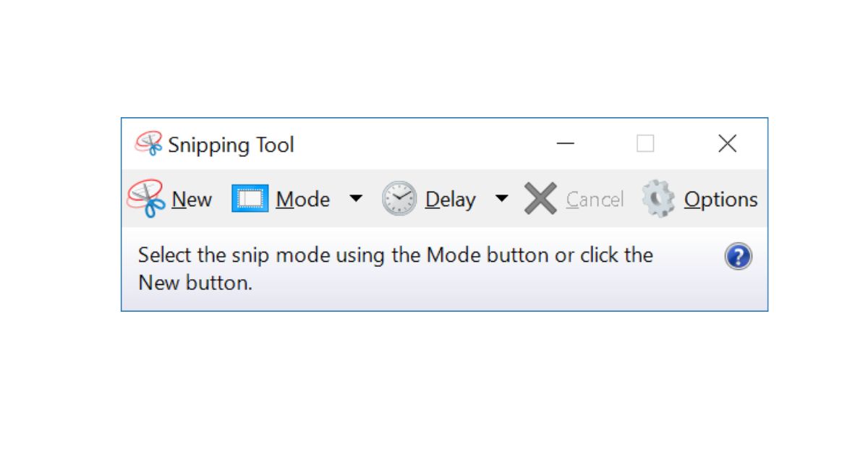Open help with blue question mark icon
The height and width of the screenshot is (452, 868).
(x=739, y=257)
